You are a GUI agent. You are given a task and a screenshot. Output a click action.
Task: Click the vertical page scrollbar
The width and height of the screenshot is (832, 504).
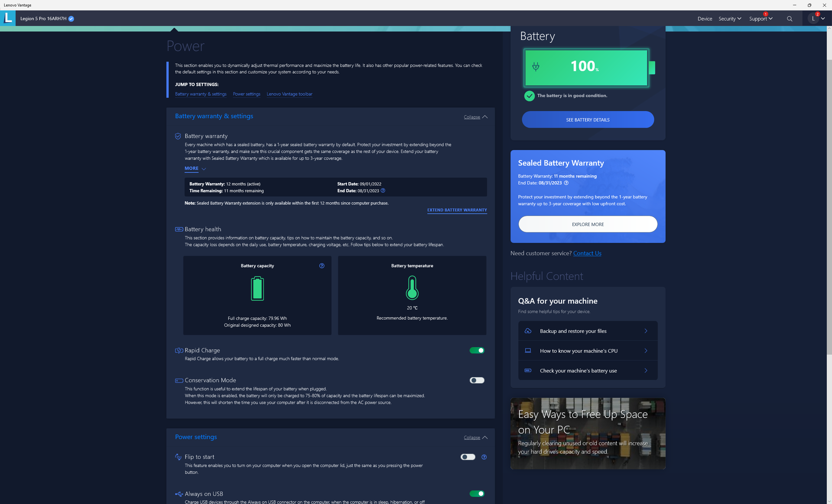pyautogui.click(x=829, y=208)
